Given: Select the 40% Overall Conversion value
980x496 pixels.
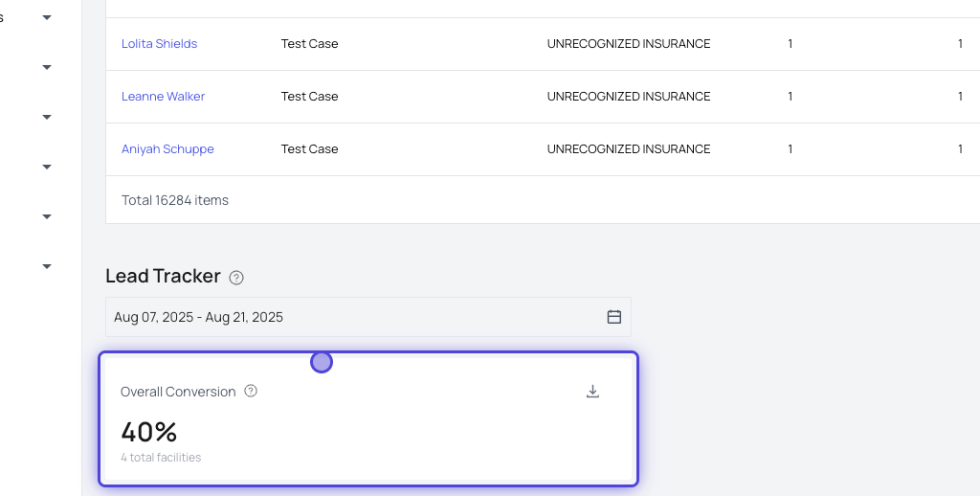Looking at the screenshot, I should tap(149, 432).
